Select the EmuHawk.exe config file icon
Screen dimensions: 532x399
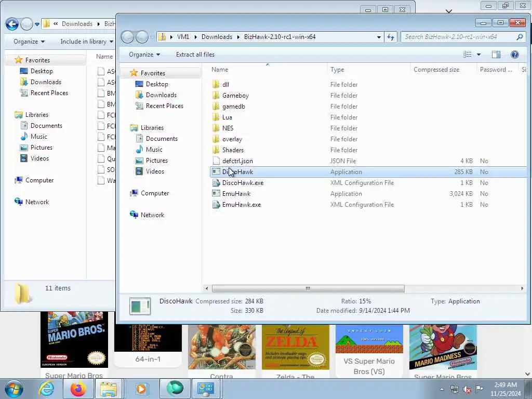click(x=216, y=205)
